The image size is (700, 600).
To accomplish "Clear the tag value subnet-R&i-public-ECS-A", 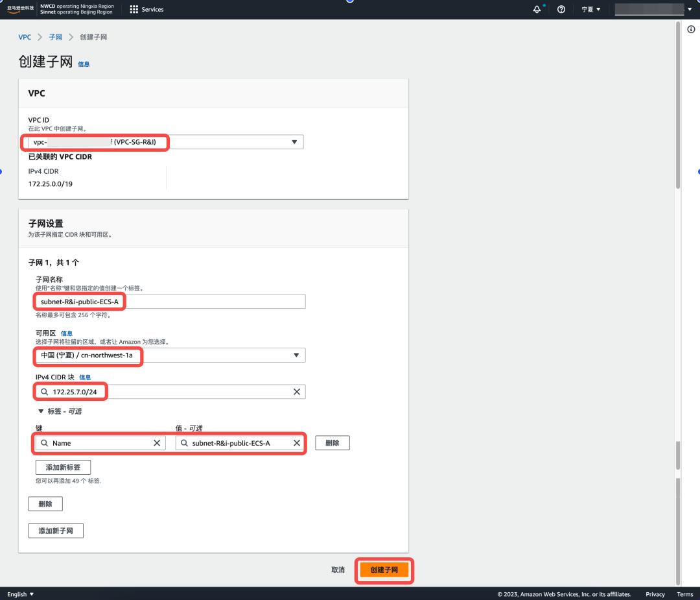I will pyautogui.click(x=296, y=443).
